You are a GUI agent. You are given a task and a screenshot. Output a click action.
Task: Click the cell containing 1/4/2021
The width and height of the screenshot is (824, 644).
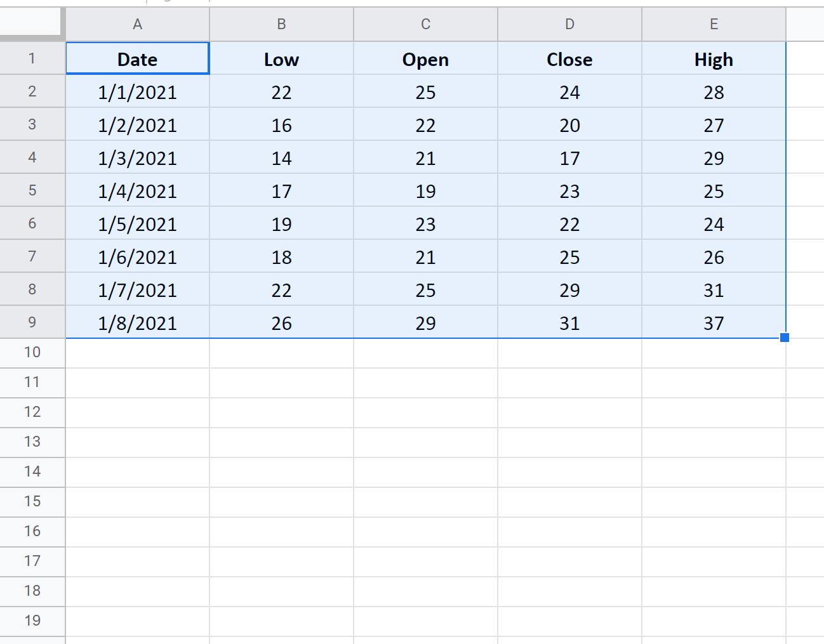[137, 191]
